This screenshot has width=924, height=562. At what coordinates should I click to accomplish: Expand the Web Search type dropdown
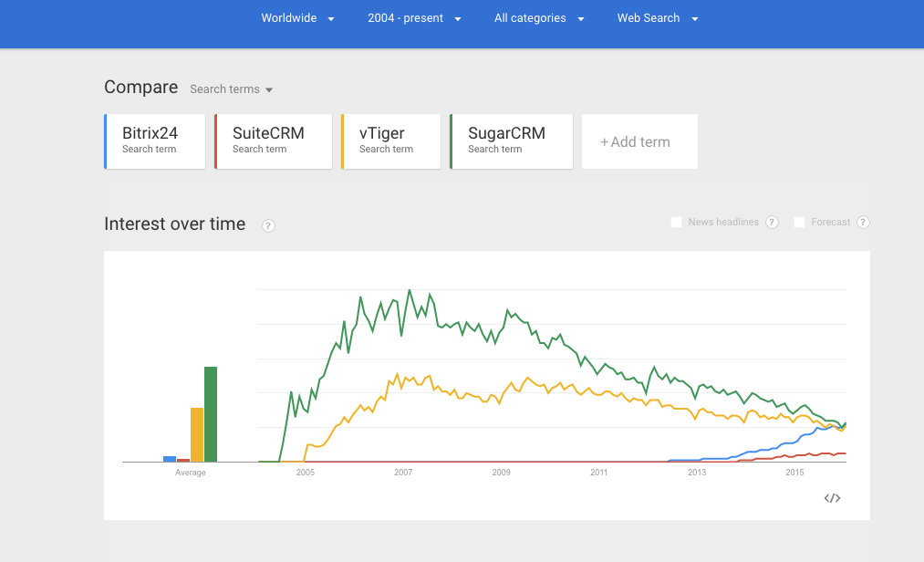(658, 18)
